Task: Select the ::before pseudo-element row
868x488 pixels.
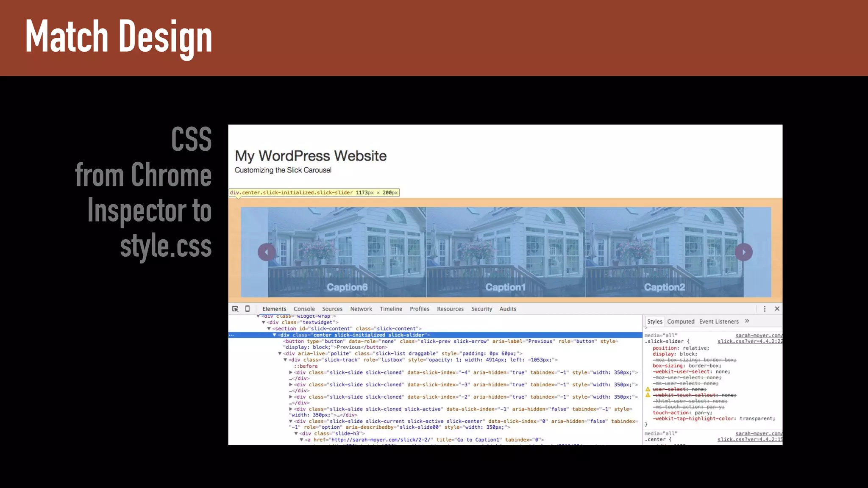Action: click(x=306, y=366)
